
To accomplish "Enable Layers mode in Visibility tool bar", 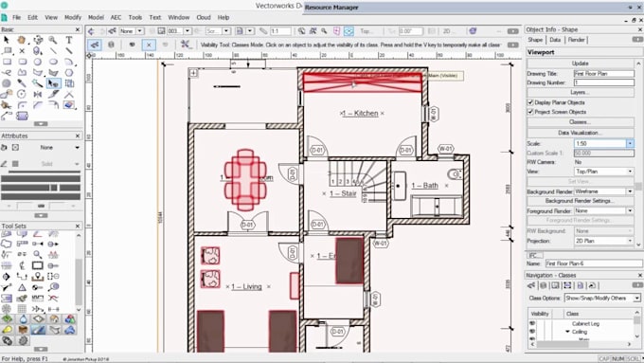I will pyautogui.click(x=112, y=45).
